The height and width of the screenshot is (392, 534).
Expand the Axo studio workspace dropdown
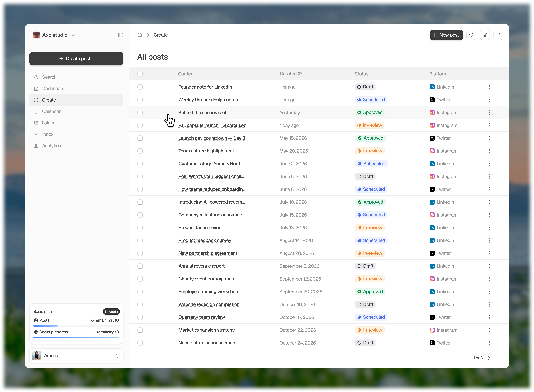coord(73,35)
